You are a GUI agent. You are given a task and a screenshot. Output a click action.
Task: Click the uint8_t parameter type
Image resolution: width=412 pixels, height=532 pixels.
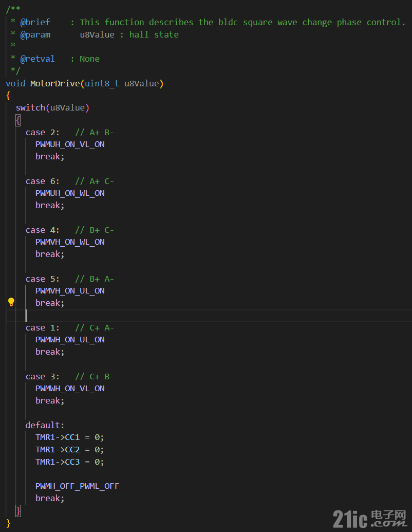point(102,83)
